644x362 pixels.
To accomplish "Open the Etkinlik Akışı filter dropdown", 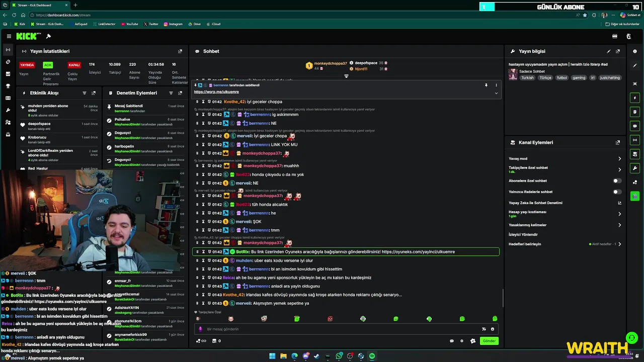I will click(x=85, y=93).
